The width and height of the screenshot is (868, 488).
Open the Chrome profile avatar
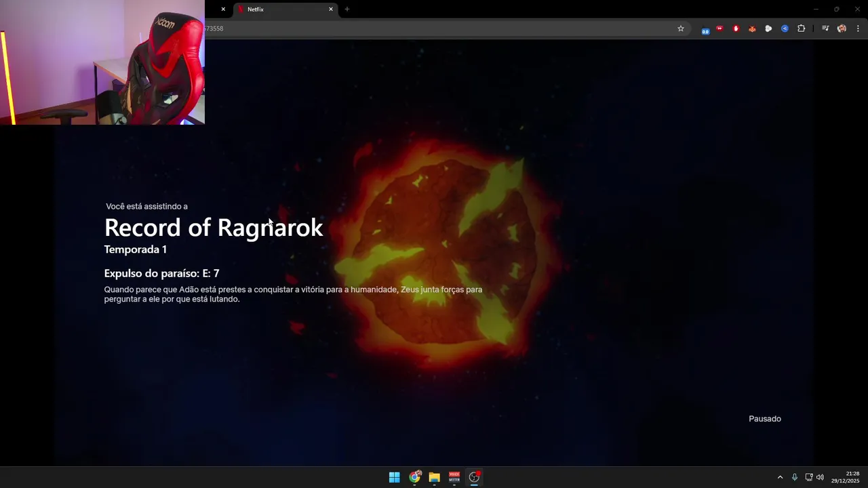[x=842, y=28]
